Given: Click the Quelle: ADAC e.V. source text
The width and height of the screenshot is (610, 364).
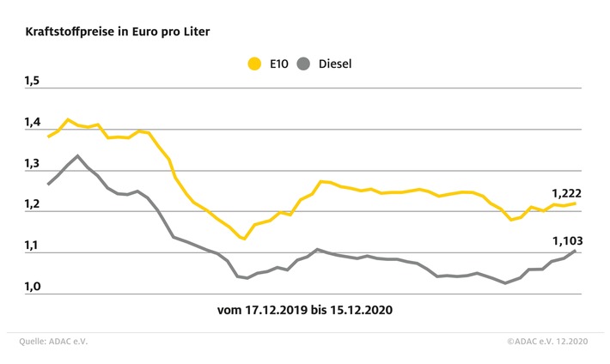Looking at the screenshot, I should coord(53,342).
